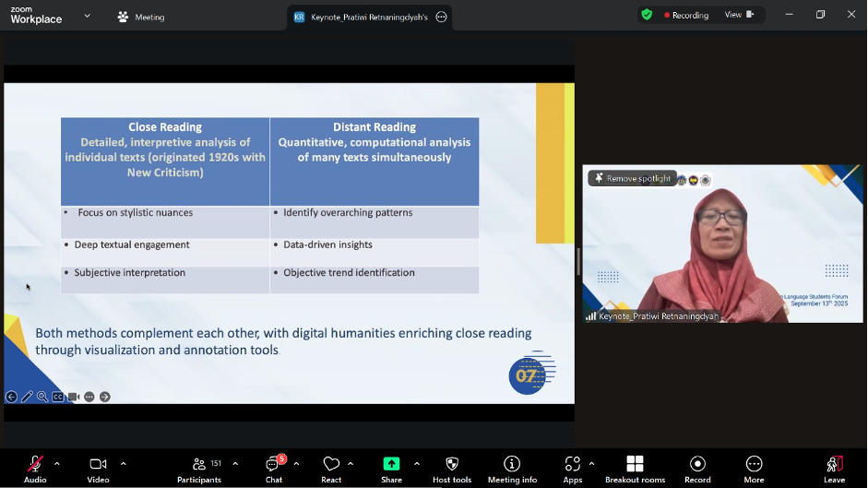This screenshot has width=868, height=488.
Task: Open the More menu in toolbar
Action: [754, 464]
